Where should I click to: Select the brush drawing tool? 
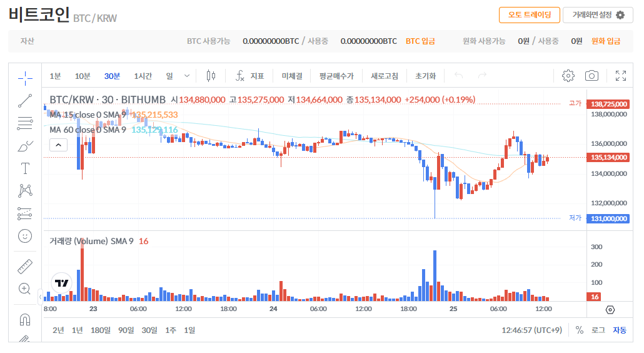click(x=25, y=146)
